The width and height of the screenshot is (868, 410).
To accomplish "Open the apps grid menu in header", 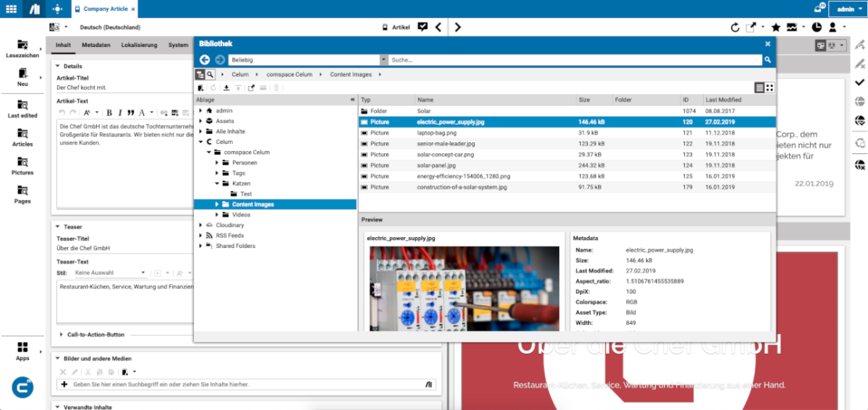I will pos(11,9).
